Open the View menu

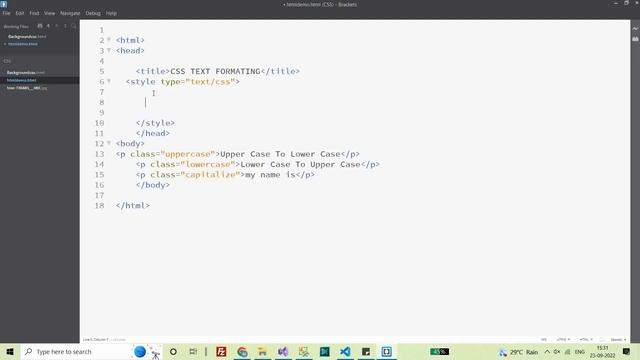click(x=49, y=13)
